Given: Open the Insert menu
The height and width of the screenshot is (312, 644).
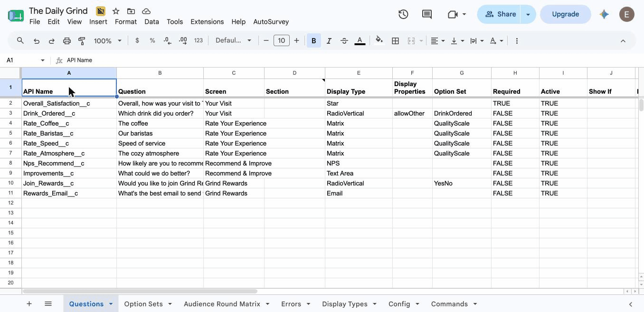Looking at the screenshot, I should 98,22.
